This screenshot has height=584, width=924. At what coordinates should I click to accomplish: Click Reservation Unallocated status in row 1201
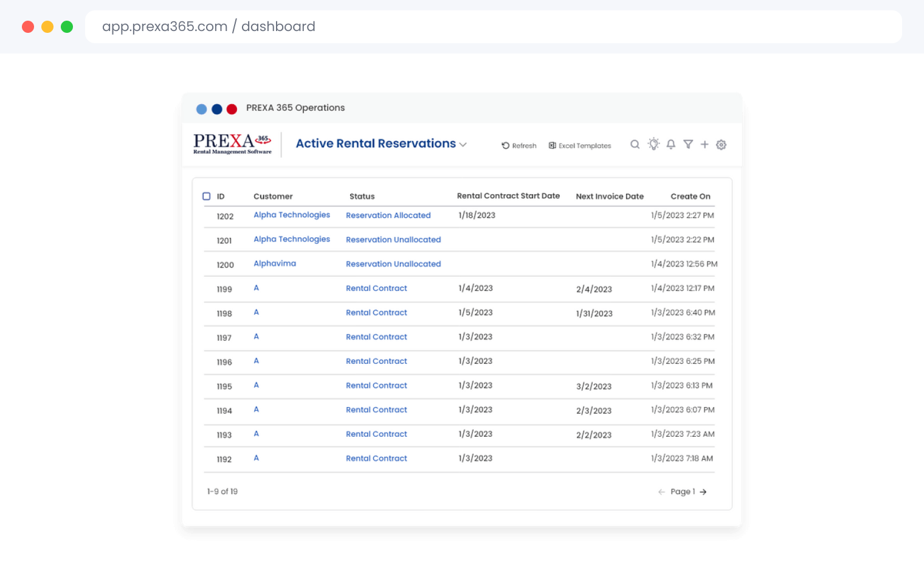point(393,240)
